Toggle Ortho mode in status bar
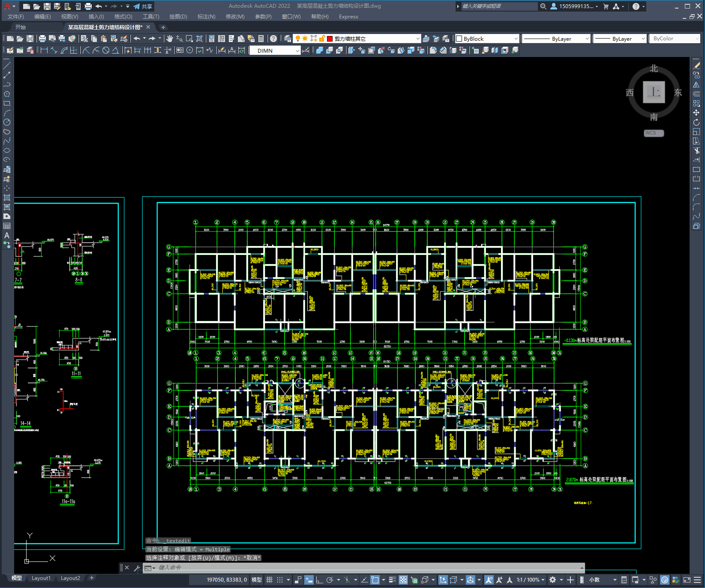The height and width of the screenshot is (588, 705). [319, 580]
